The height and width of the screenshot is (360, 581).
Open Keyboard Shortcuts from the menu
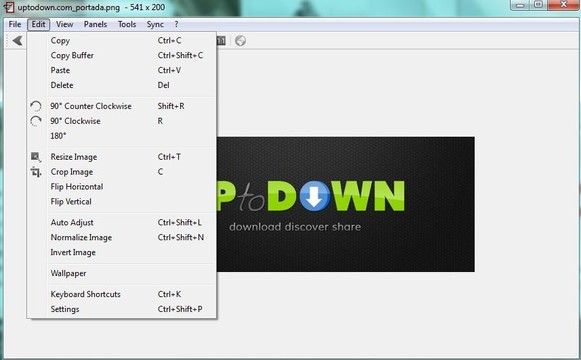[x=122, y=294]
